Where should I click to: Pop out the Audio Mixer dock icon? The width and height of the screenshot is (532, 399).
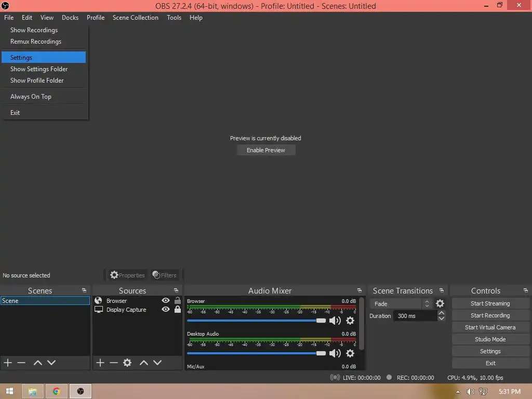(x=360, y=290)
